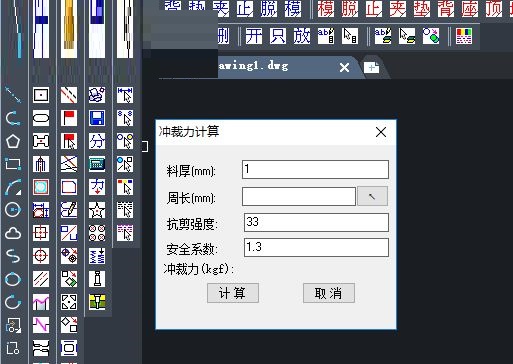
Task: Switch to the Drawing1.dwg tab
Action: pos(254,66)
